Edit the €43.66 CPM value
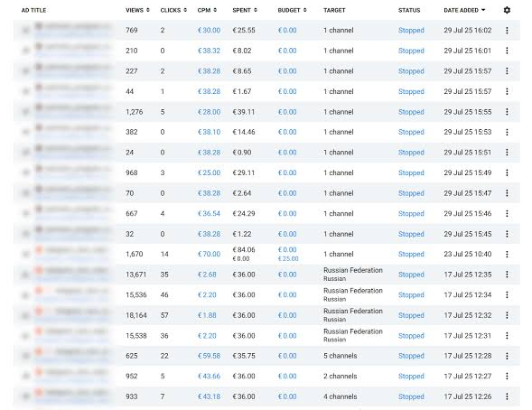Viewport: 532px width, 410px height. click(x=209, y=376)
